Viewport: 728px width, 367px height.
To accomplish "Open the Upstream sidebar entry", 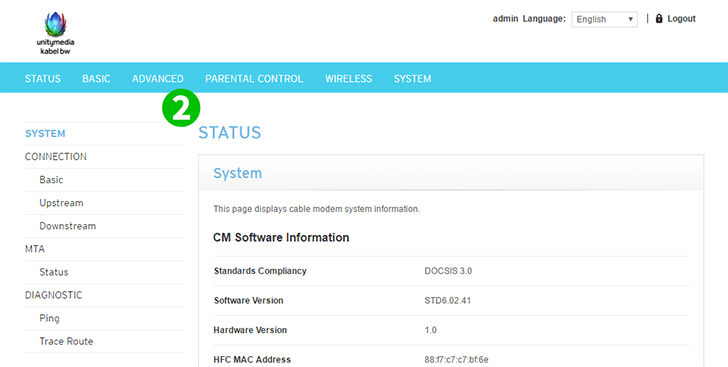I will tap(61, 203).
